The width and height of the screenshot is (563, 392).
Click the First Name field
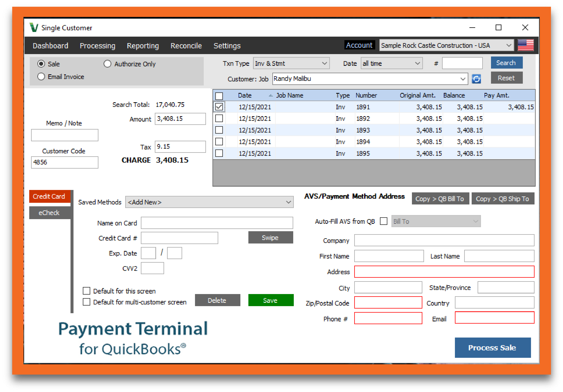tap(389, 256)
